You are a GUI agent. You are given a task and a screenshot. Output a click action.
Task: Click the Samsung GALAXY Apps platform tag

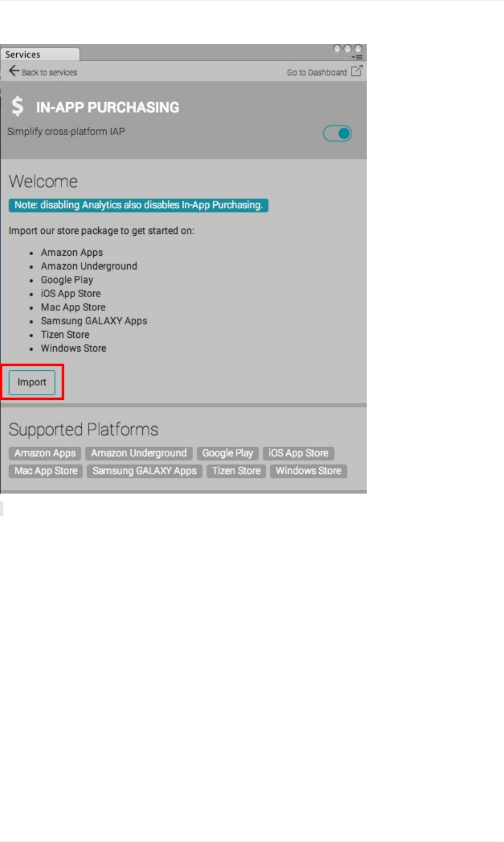145,471
